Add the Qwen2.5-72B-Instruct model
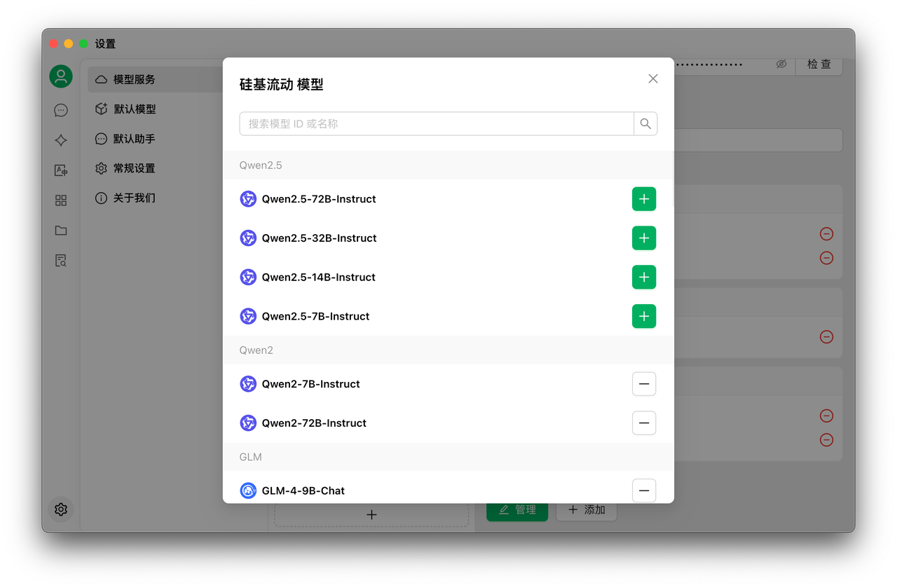 [x=644, y=199]
